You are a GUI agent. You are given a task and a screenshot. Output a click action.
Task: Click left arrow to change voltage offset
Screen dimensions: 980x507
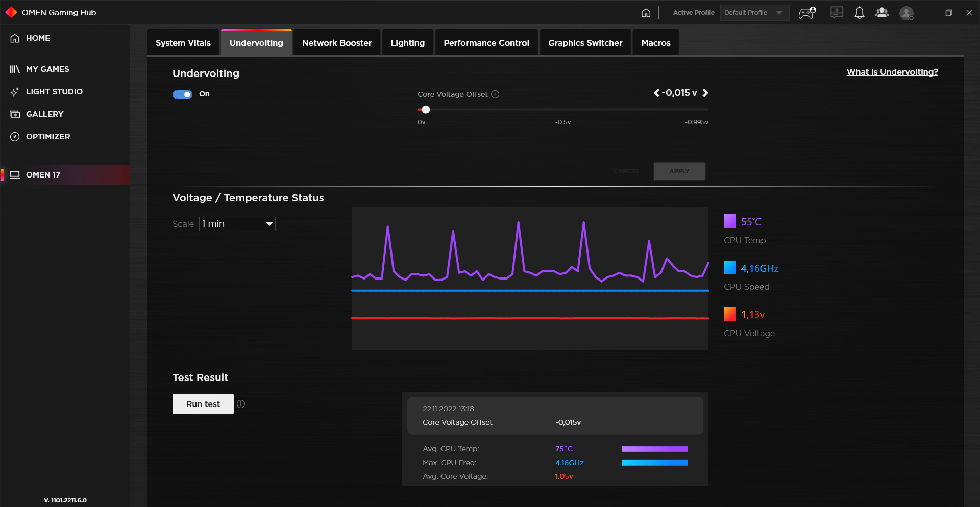point(656,93)
